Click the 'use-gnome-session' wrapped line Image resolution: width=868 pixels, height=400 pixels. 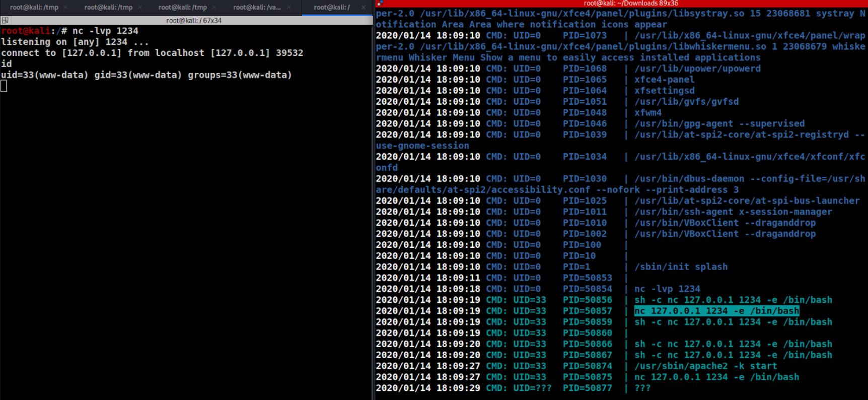[422, 146]
